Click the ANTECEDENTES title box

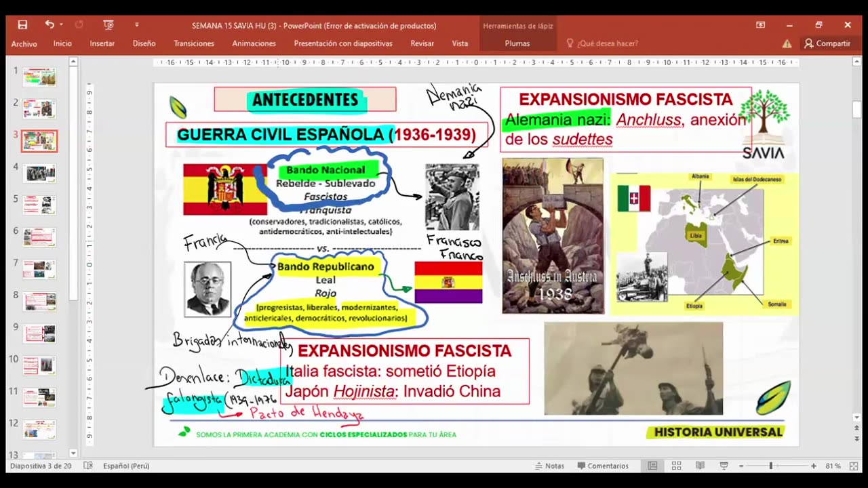point(305,100)
